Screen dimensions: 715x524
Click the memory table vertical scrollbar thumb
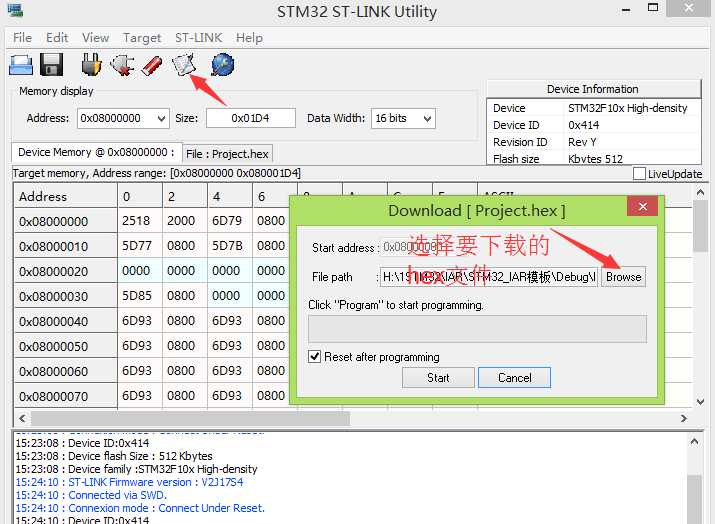point(700,228)
